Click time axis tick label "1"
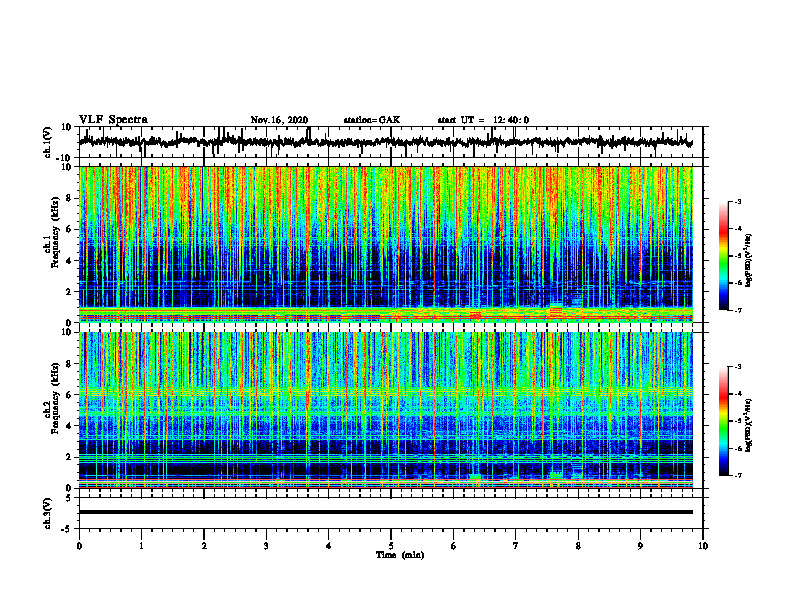Image resolution: width=792 pixels, height=612 pixels. 141,546
